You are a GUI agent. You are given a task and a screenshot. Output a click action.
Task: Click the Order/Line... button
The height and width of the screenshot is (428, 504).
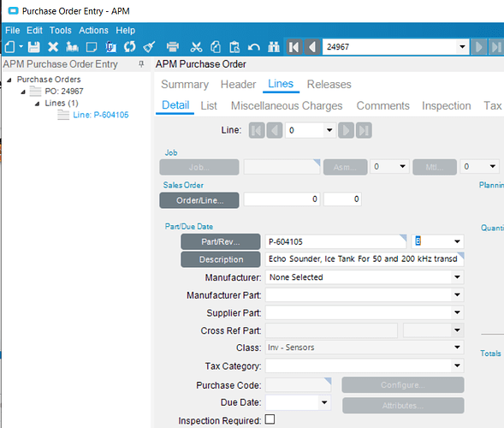(199, 200)
